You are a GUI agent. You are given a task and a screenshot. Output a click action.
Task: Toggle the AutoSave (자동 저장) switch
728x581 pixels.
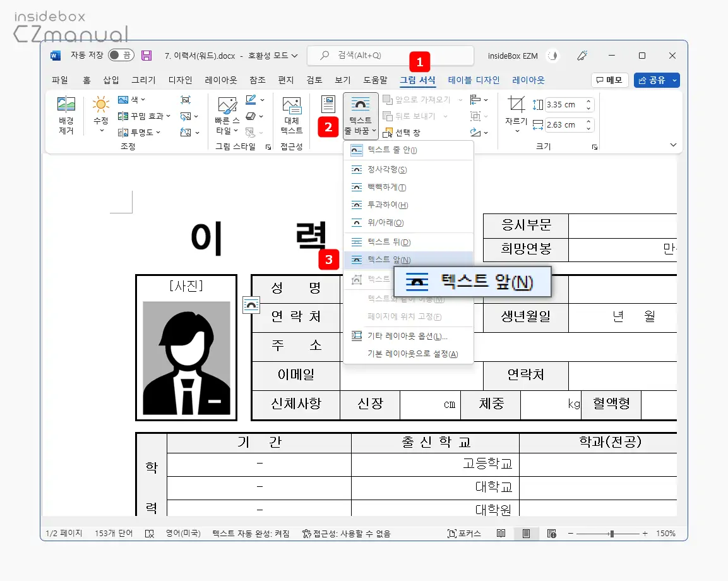point(121,56)
